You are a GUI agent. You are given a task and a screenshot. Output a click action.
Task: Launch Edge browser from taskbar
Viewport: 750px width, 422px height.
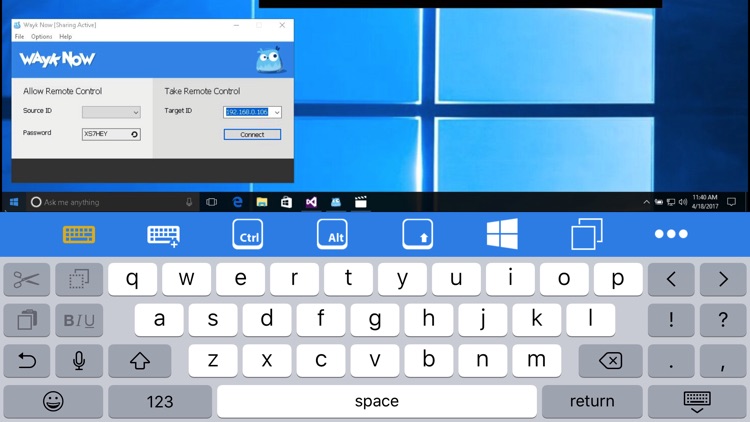point(237,202)
